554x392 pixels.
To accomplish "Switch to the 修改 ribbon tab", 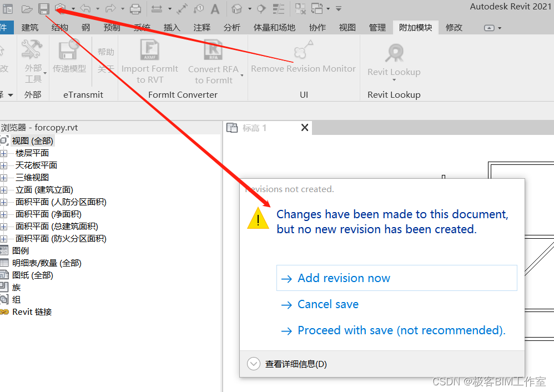I will click(x=454, y=28).
